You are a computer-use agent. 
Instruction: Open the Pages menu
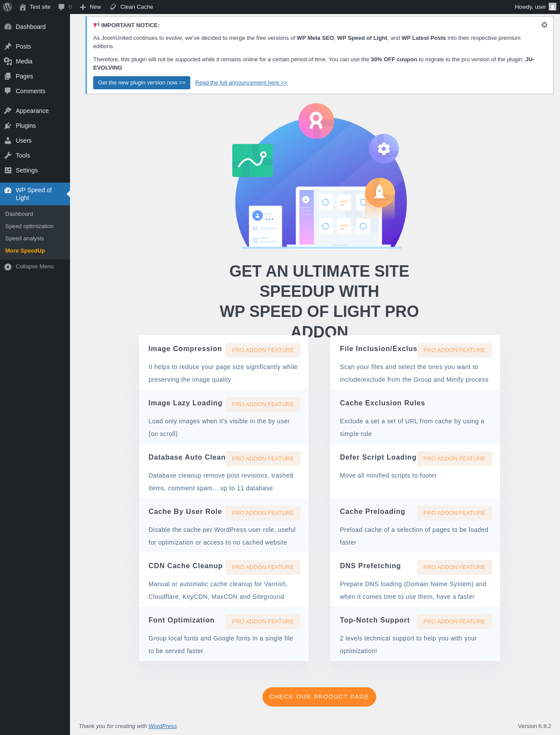coord(35,76)
